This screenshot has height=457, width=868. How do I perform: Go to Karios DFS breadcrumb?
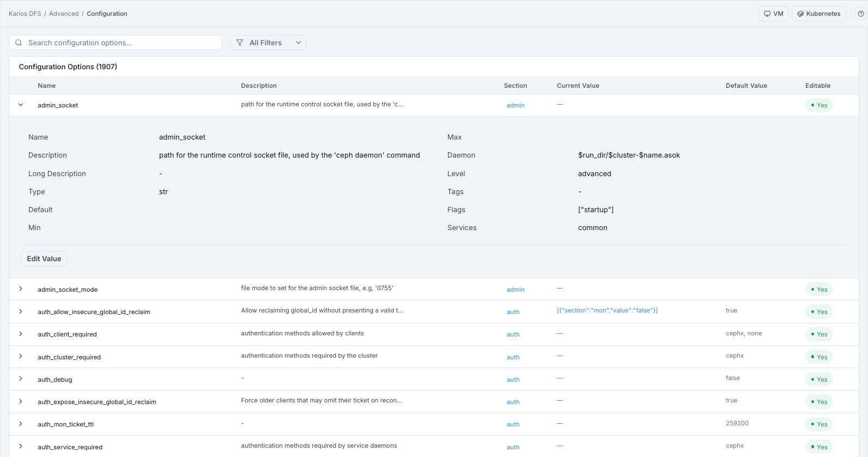tap(25, 14)
